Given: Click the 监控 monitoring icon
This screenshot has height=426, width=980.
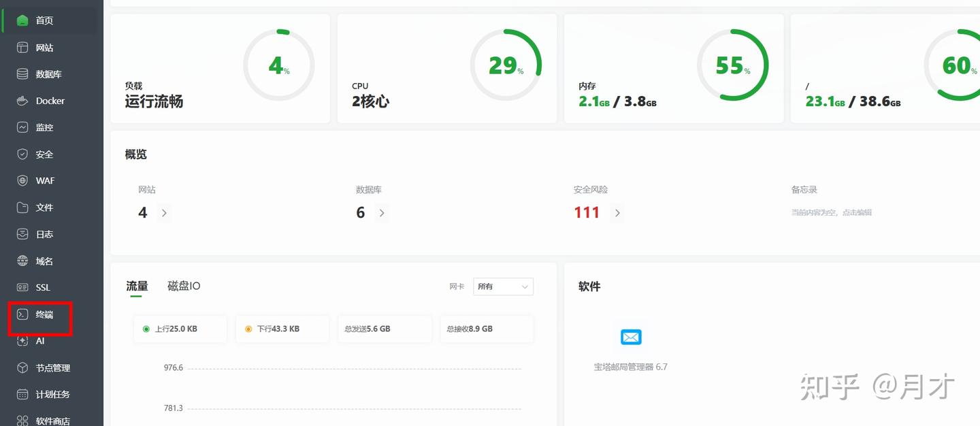Looking at the screenshot, I should 22,127.
